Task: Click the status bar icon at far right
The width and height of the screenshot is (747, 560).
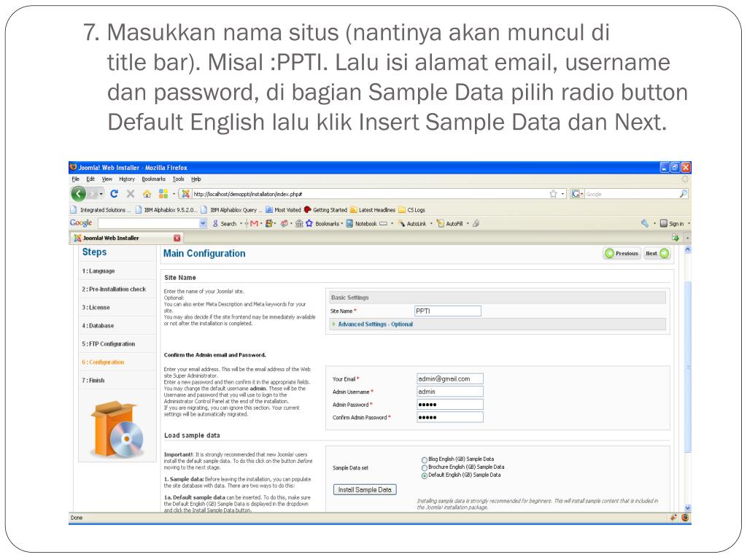Action: [x=685, y=518]
